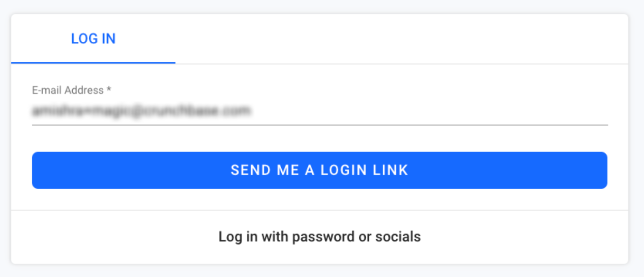Image resolution: width=644 pixels, height=277 pixels.
Task: Click the E-mail Address input field
Action: pyautogui.click(x=319, y=111)
